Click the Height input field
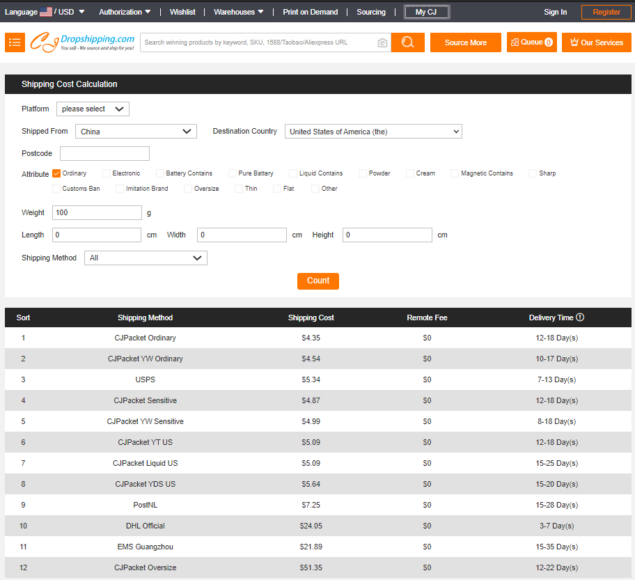 [387, 235]
